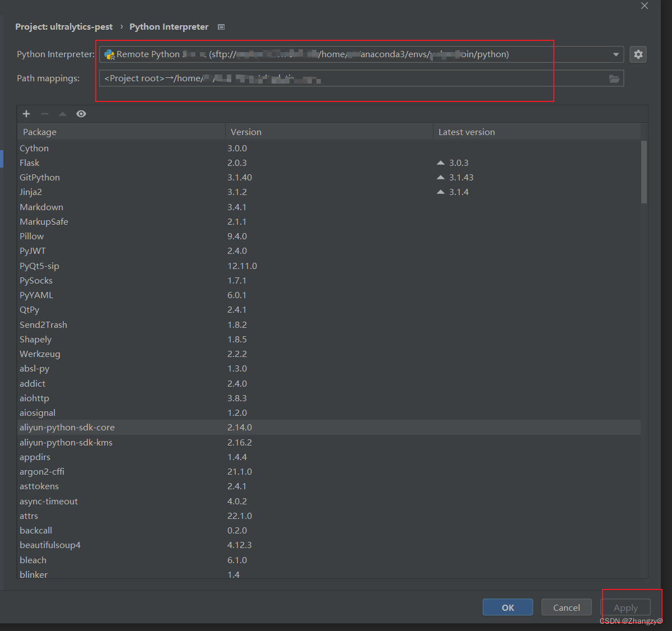Screen dimensions: 672x631
Task: Click the Project: ultralytics-pest breadcrumb
Action: [64, 27]
